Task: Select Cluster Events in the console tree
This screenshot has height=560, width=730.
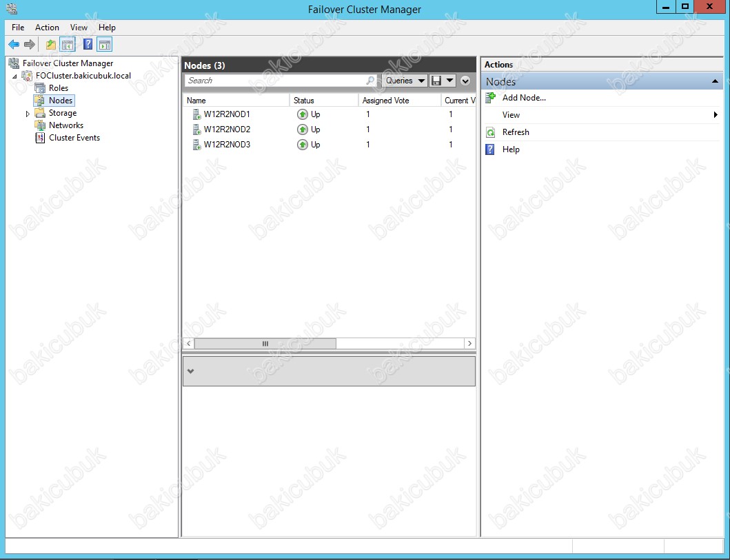Action: [x=74, y=138]
